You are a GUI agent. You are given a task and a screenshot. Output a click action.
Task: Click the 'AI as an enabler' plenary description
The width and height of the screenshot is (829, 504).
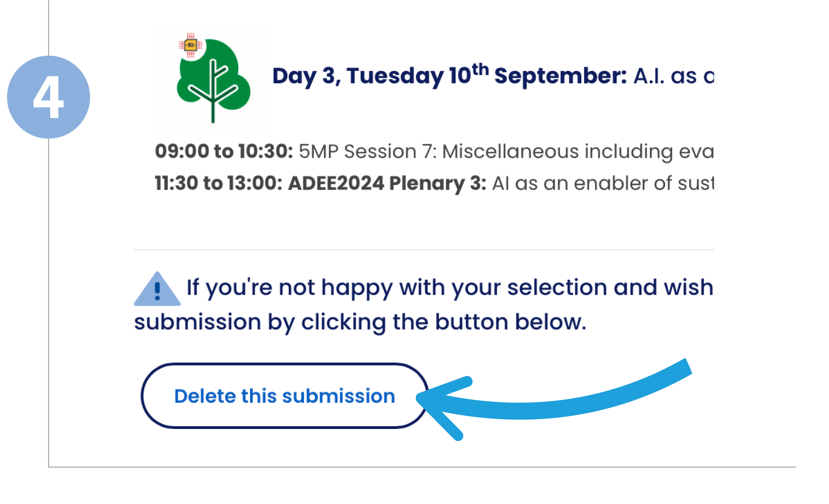pos(603,183)
